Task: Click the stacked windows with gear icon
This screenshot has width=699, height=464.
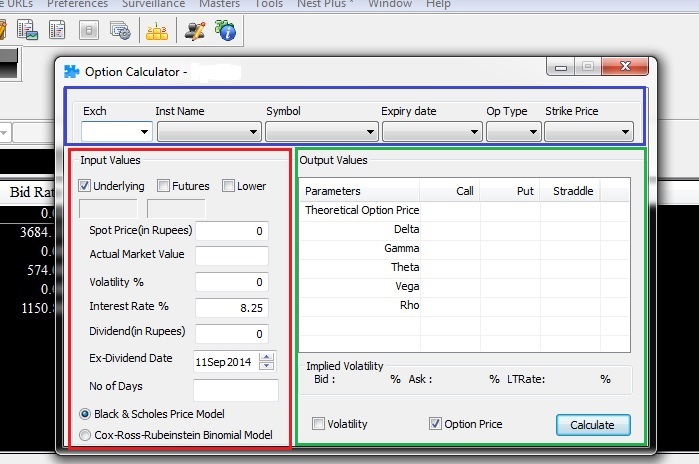Action: (120, 30)
